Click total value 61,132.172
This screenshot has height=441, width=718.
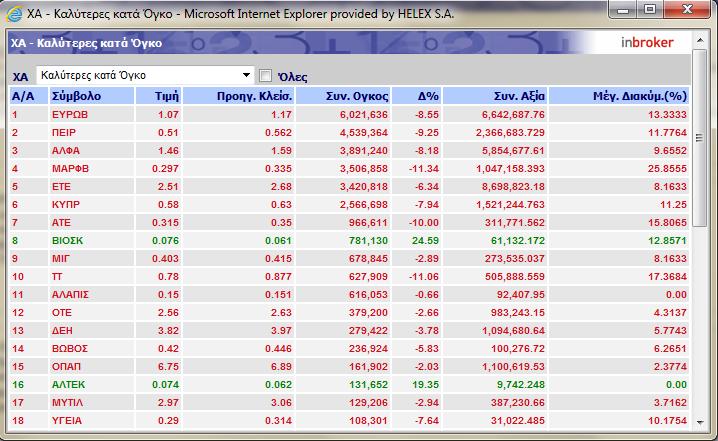[x=518, y=240]
